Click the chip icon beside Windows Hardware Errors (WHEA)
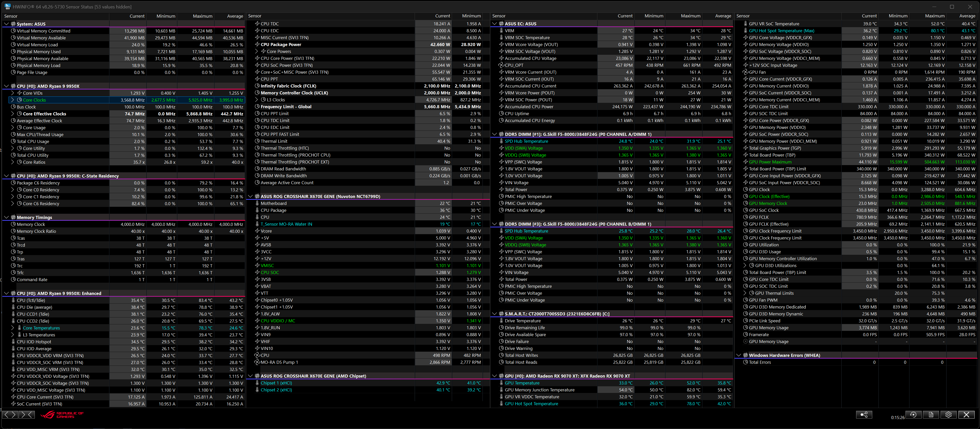 [x=746, y=355]
